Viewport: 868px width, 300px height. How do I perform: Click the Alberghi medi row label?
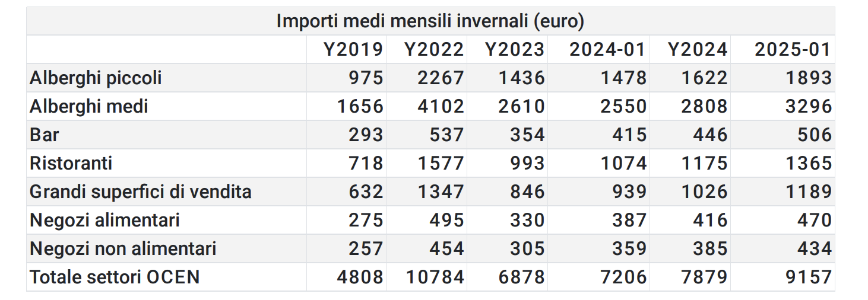[89, 106]
